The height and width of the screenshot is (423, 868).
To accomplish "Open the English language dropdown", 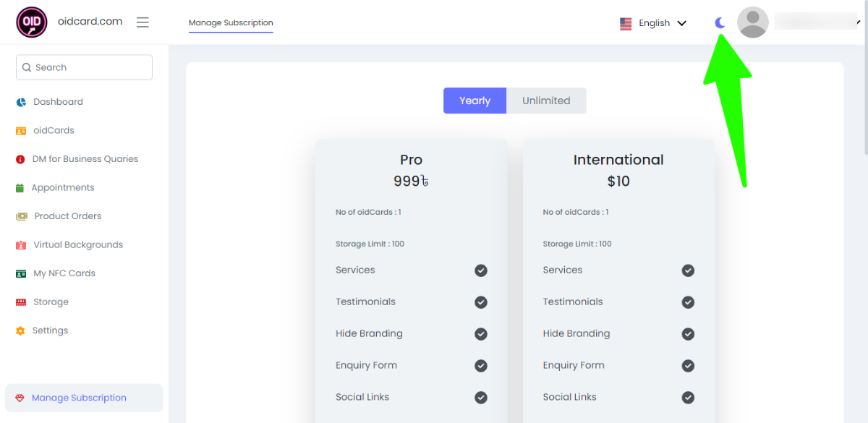I will 654,23.
